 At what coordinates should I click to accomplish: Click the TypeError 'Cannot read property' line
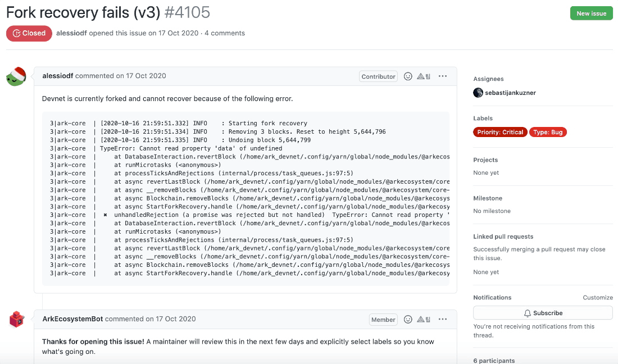166,148
